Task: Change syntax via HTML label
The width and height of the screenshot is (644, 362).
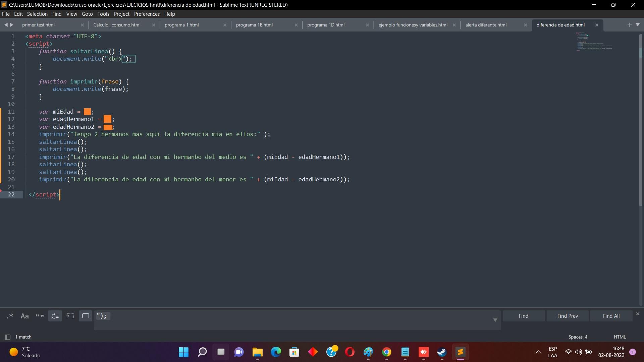Action: pyautogui.click(x=620, y=337)
